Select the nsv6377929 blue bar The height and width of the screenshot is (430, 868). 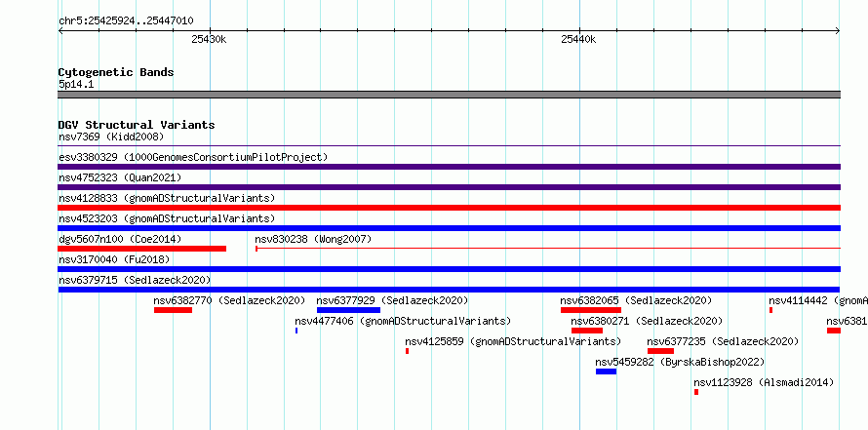click(348, 310)
